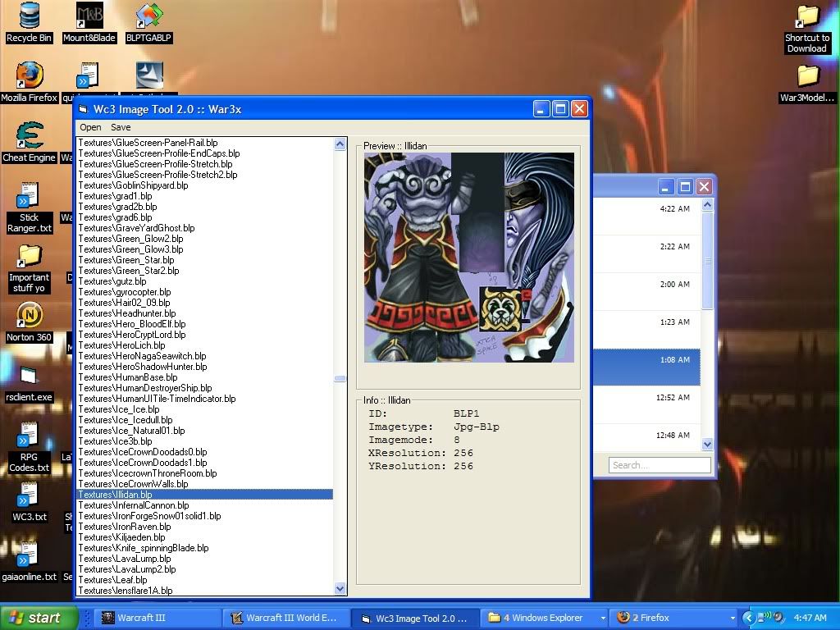Open the Shortcut to Download folder
This screenshot has width=840, height=630.
pyautogui.click(x=807, y=29)
